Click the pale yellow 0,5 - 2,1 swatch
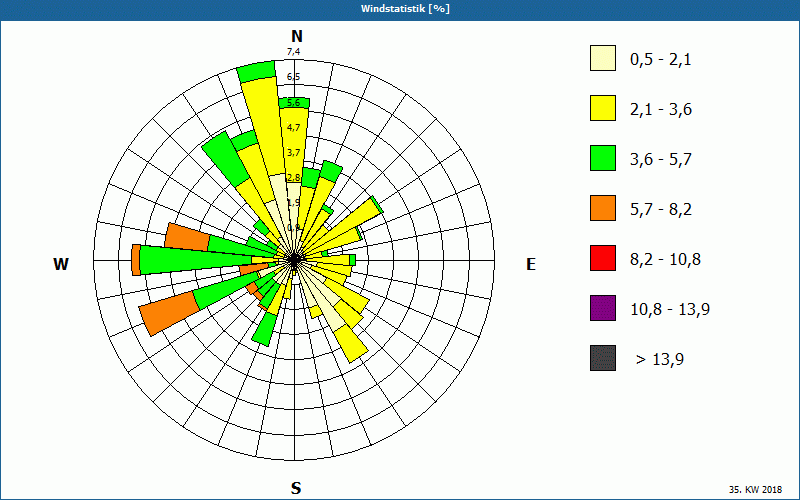 coord(603,58)
